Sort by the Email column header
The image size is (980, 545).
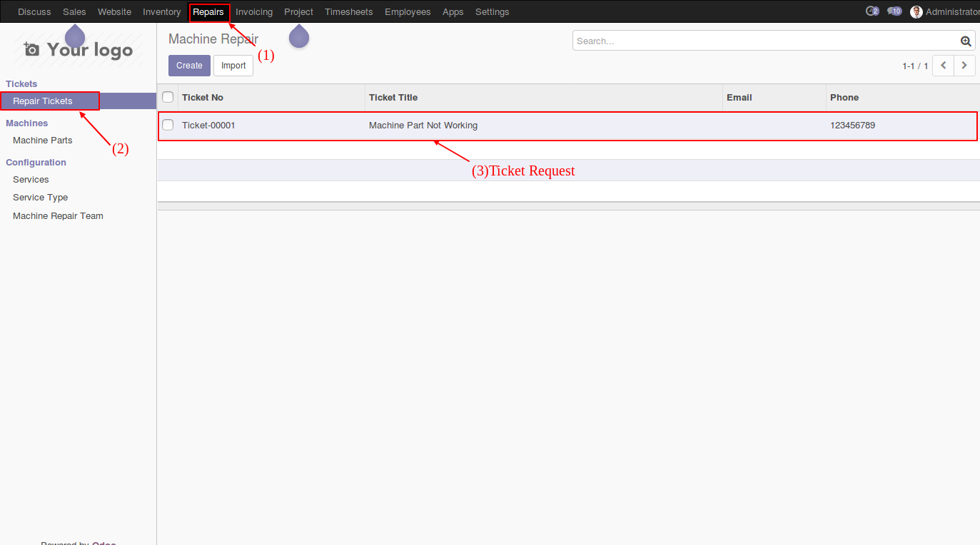coord(774,97)
